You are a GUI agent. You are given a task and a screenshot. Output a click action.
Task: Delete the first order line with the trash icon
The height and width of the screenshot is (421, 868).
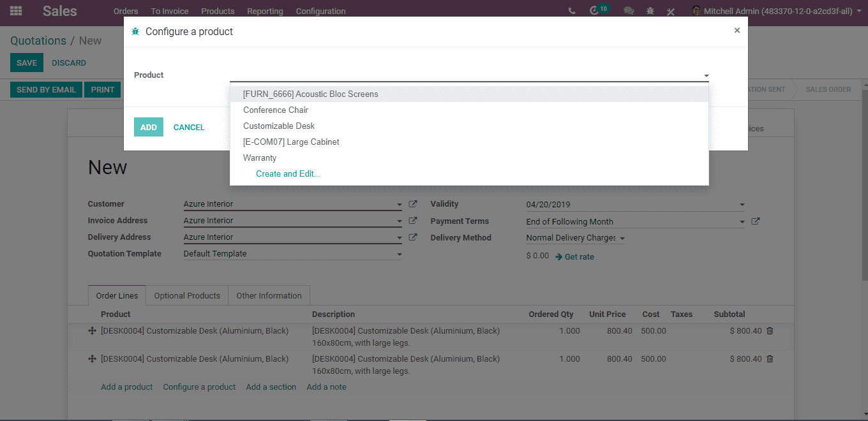[x=770, y=331]
